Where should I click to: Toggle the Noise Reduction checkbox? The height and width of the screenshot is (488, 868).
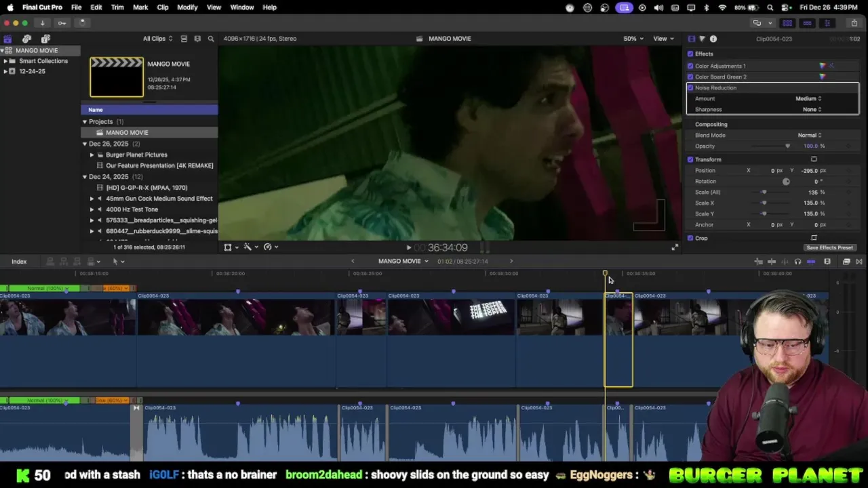[690, 87]
